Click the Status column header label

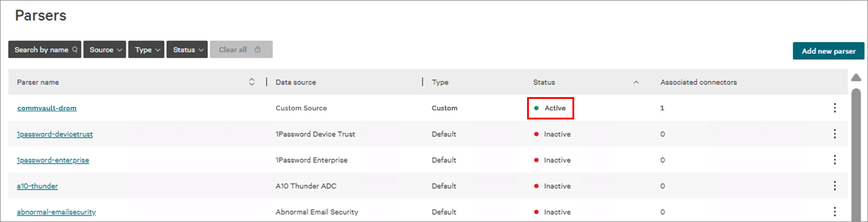pos(544,82)
